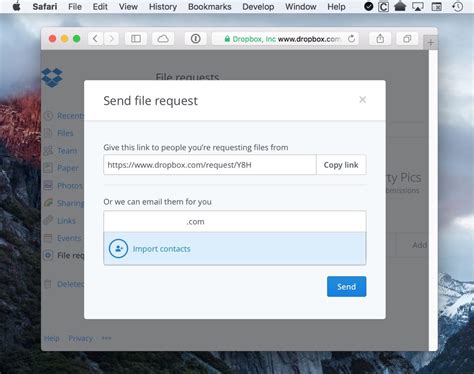Image resolution: width=474 pixels, height=374 pixels.
Task: Reload the Dropbox page
Action: pos(351,39)
